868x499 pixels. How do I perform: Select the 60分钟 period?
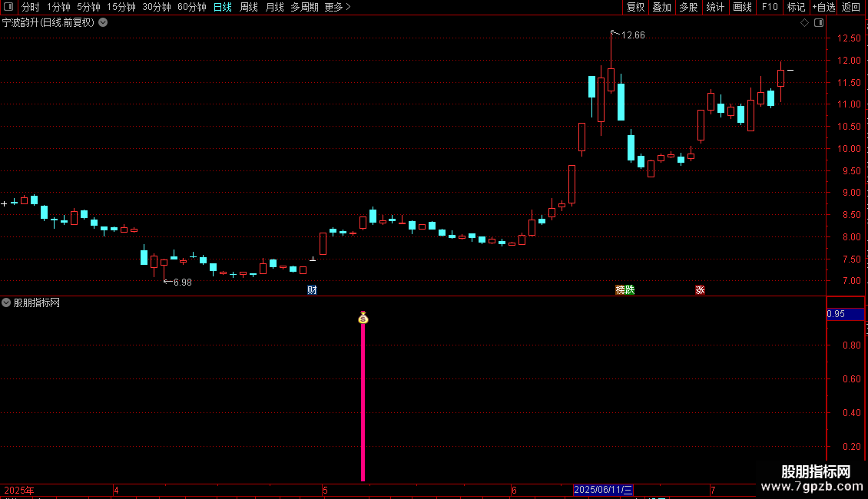click(192, 7)
